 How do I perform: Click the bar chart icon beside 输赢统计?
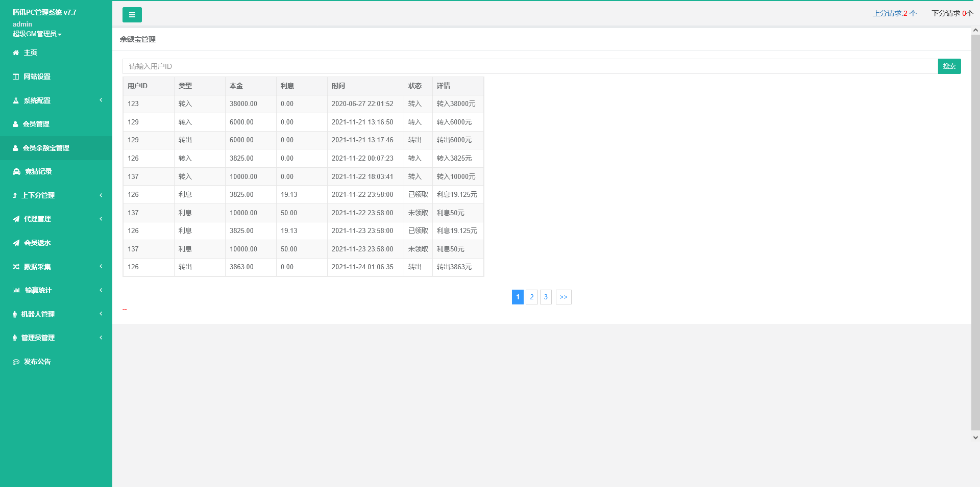point(16,290)
